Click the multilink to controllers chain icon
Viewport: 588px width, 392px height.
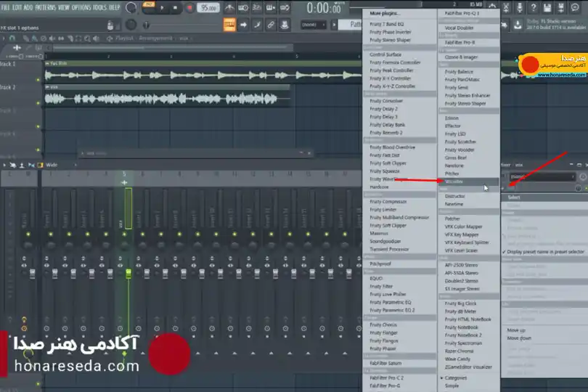pyautogui.click(x=270, y=25)
